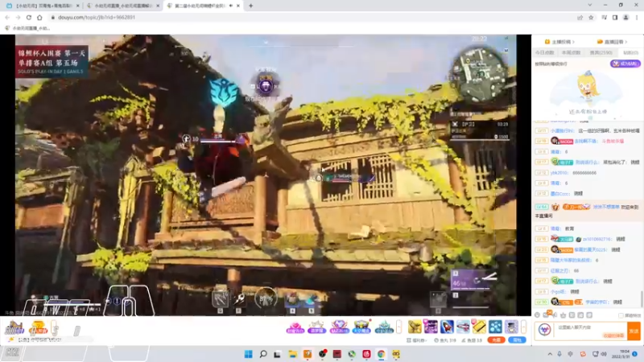Click the chat panel scrollbar

coord(642,298)
